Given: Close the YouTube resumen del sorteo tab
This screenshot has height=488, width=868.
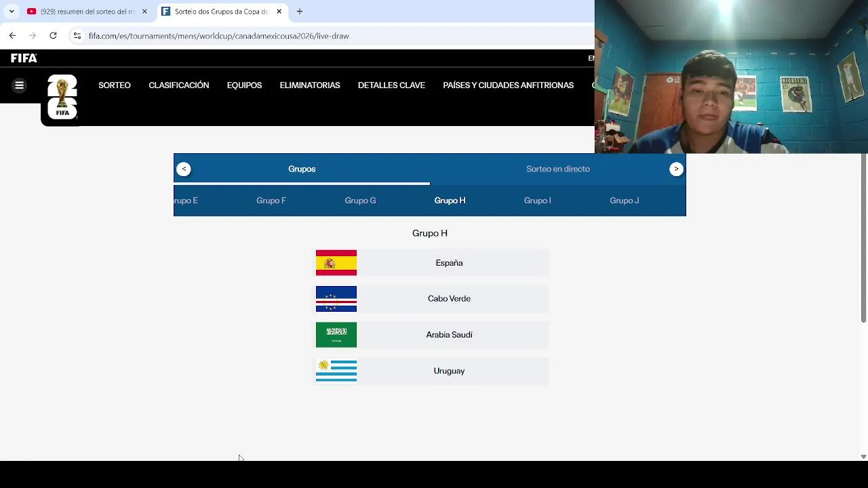Looking at the screenshot, I should click(x=144, y=12).
